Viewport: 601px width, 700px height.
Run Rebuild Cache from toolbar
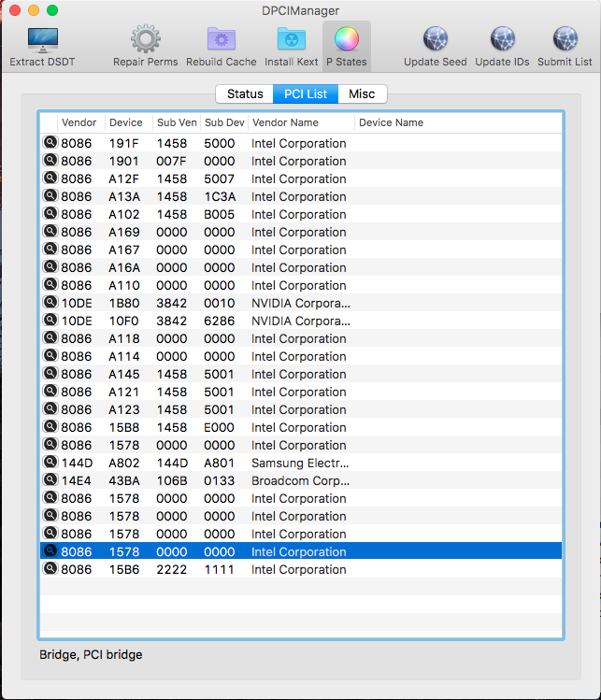221,39
